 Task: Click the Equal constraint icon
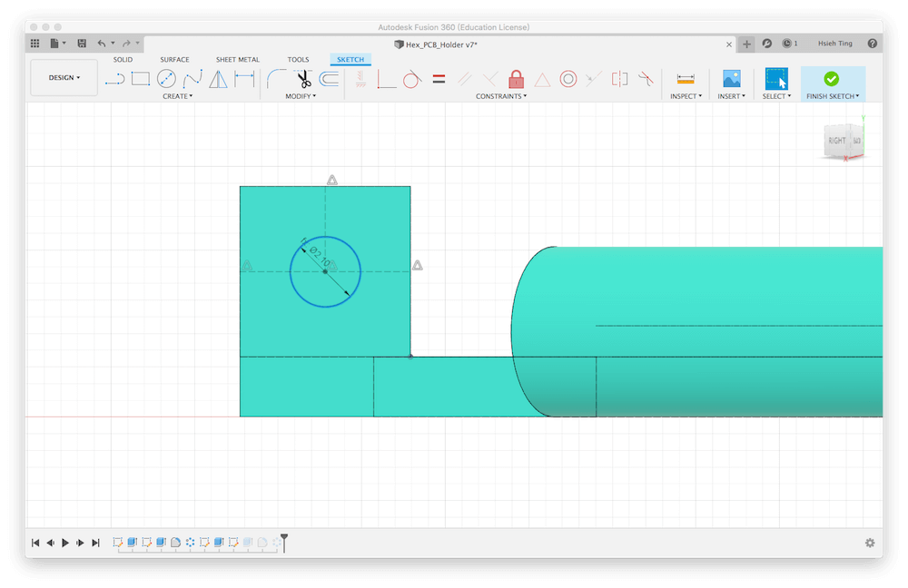click(x=439, y=79)
